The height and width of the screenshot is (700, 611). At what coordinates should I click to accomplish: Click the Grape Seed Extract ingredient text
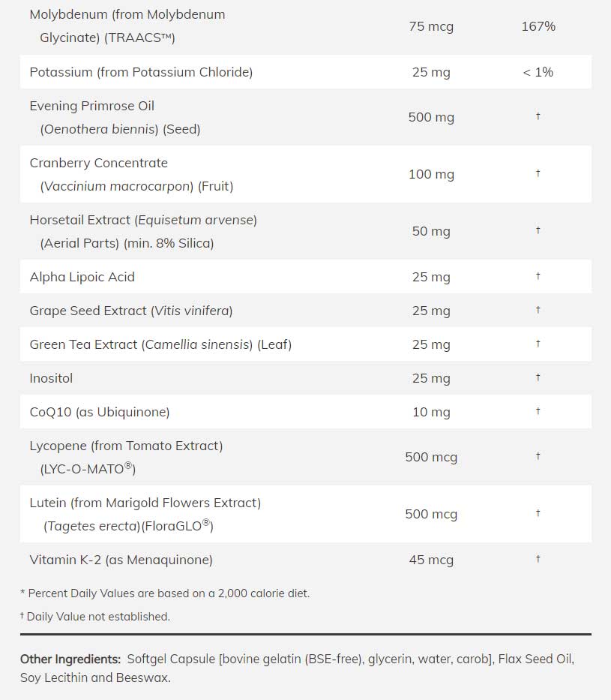click(x=131, y=311)
